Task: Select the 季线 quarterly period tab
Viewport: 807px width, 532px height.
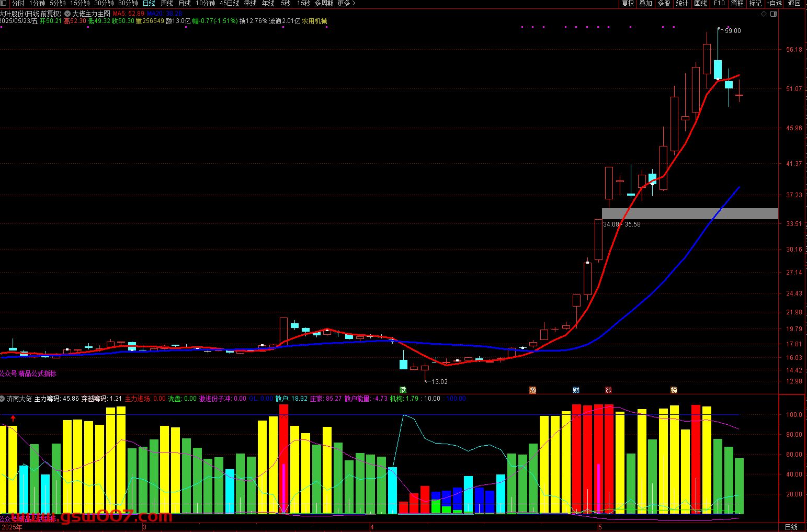Action: coord(251,3)
